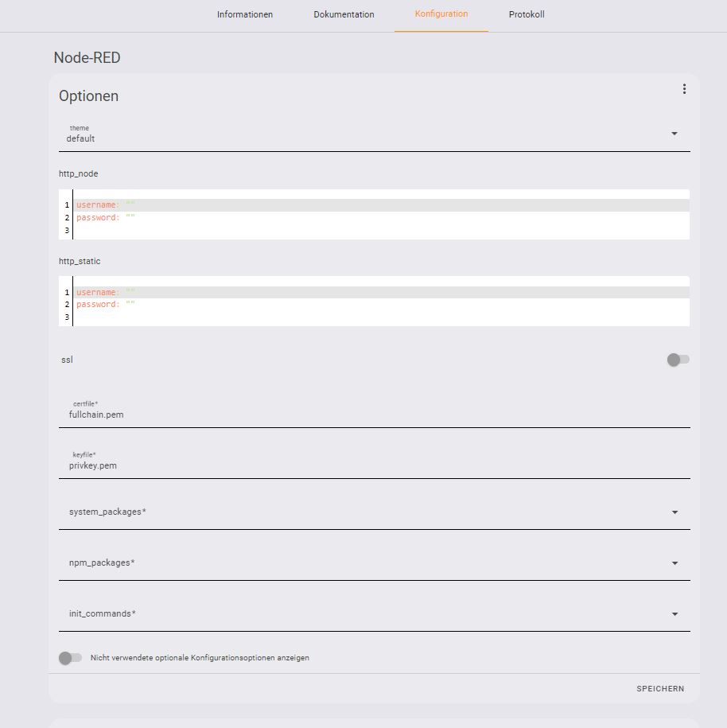Open the Optionen three-dot overflow menu

coord(684,89)
